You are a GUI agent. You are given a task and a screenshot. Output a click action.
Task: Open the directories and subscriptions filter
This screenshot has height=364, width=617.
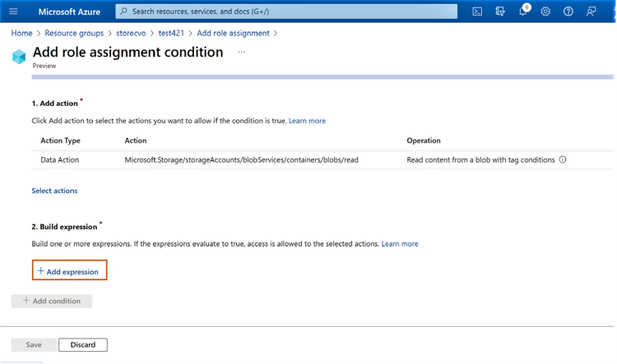click(x=500, y=12)
